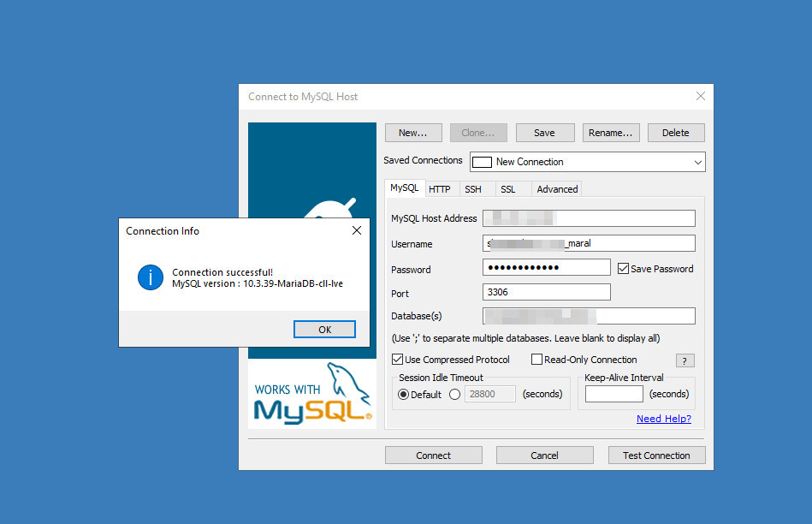Switch to the HTTP tab

440,188
